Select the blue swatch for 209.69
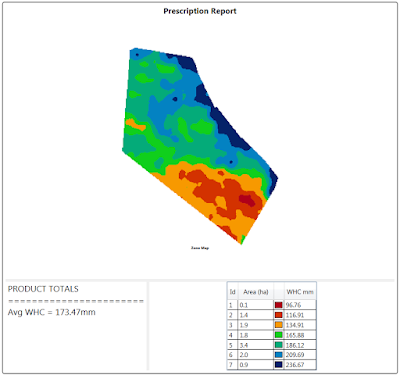The image size is (400, 375). pyautogui.click(x=279, y=355)
